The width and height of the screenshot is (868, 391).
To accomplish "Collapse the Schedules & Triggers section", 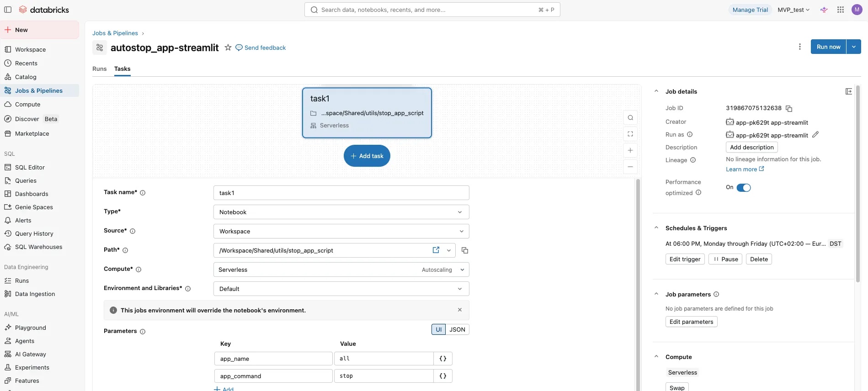I will (x=656, y=228).
